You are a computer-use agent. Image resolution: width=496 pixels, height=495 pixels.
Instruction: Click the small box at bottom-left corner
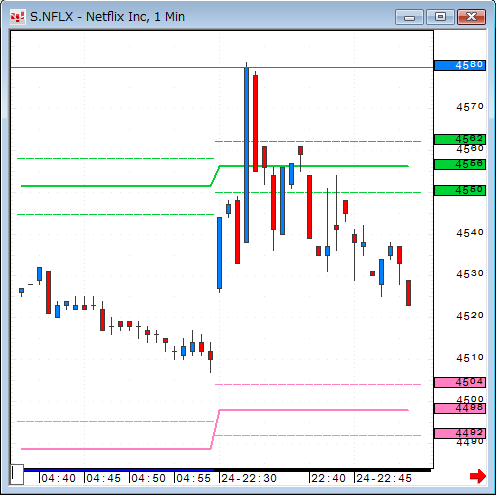(x=17, y=474)
